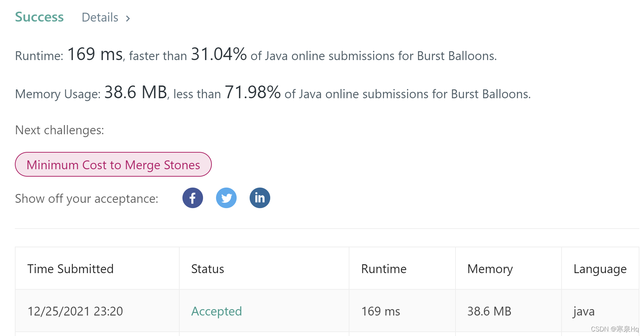The height and width of the screenshot is (336, 644).
Task: Click the Time Submitted column header
Action: 70,269
